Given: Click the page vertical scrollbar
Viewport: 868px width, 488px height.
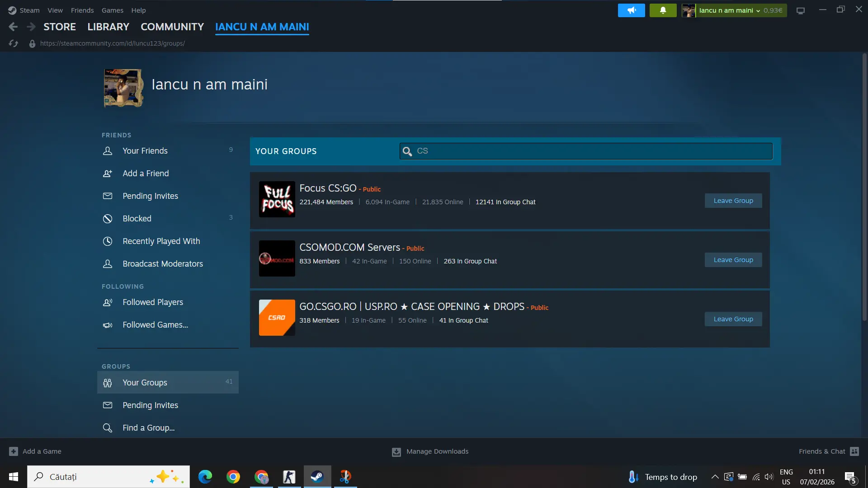Looking at the screenshot, I should (864, 188).
